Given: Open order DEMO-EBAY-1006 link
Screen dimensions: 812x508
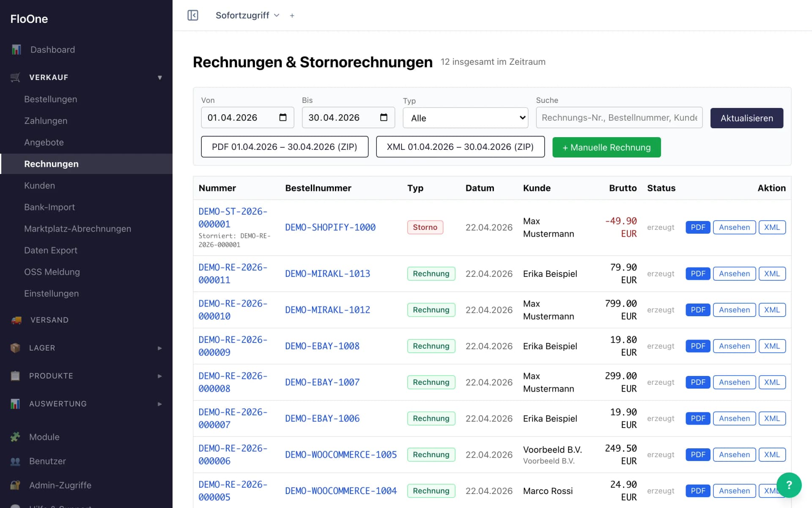Looking at the screenshot, I should (x=322, y=418).
